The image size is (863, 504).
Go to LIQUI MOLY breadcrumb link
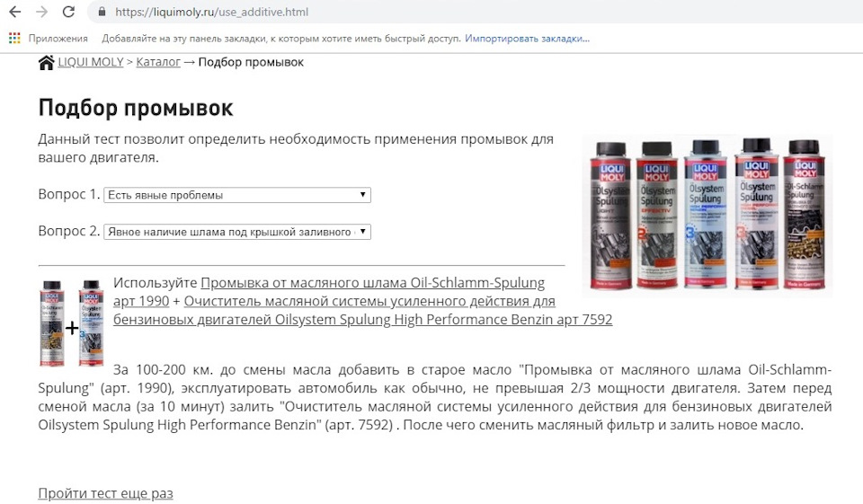pyautogui.click(x=91, y=62)
